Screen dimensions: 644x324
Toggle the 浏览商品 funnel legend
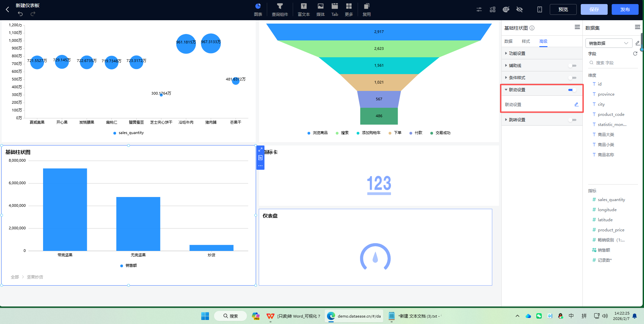(x=317, y=133)
